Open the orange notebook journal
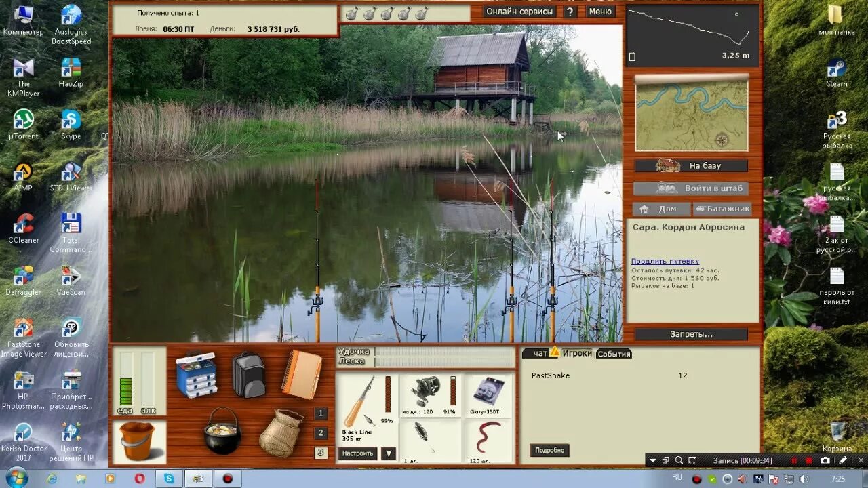868x488 pixels. click(x=301, y=374)
